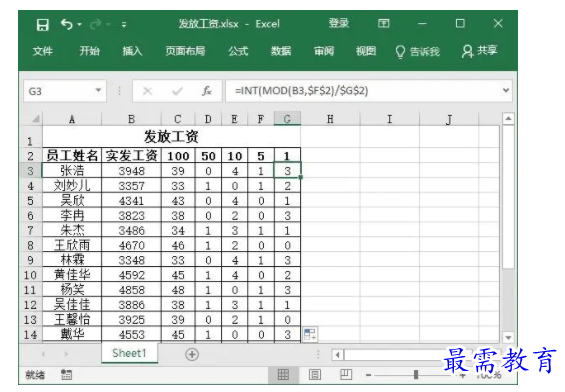Viewport: 565px width, 392px height.
Task: Switch to the 公式 ribbon tab
Action: pos(238,51)
